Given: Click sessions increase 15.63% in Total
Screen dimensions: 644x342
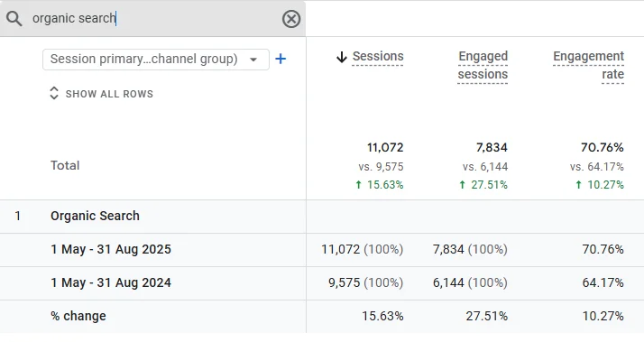Looking at the screenshot, I should coord(380,185).
